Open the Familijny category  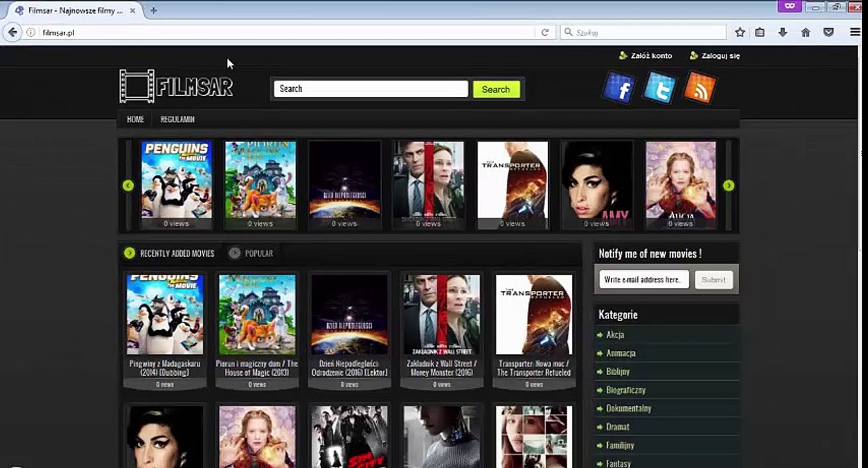click(620, 445)
